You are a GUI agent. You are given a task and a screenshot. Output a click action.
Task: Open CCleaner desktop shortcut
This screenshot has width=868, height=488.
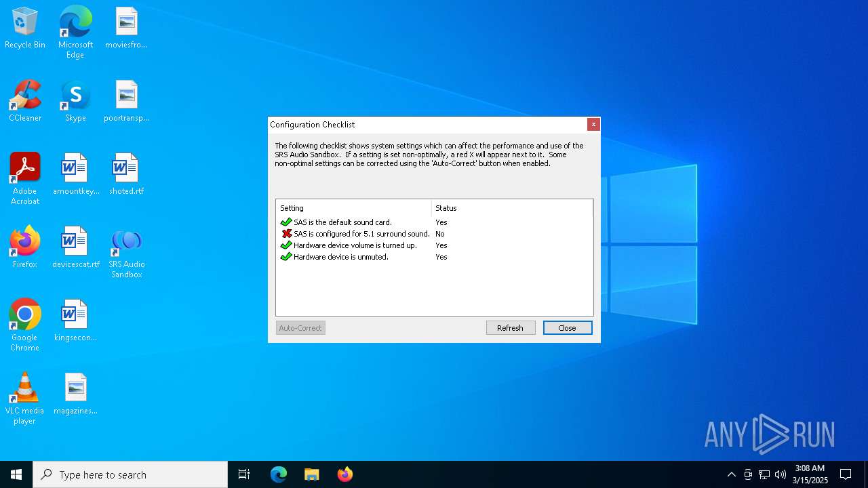click(x=25, y=102)
